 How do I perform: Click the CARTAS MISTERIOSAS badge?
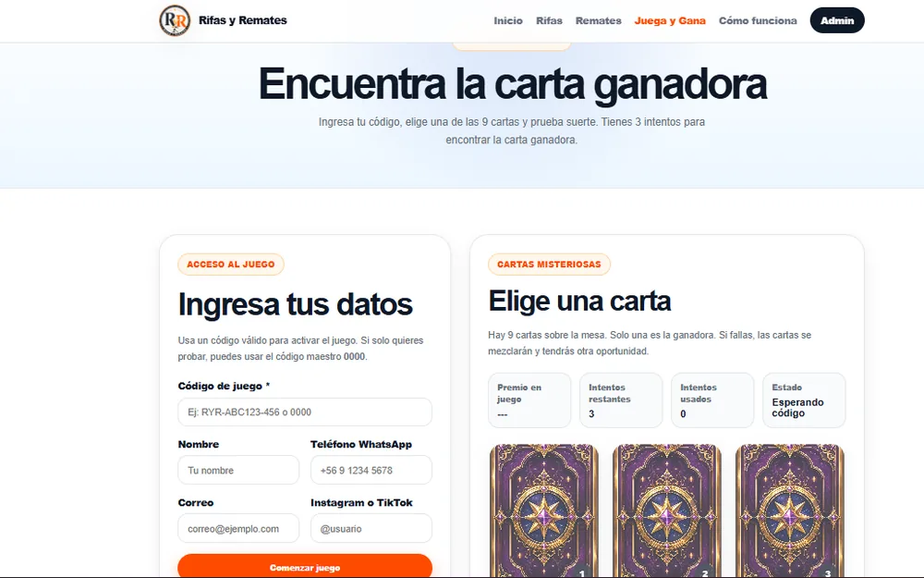(549, 264)
